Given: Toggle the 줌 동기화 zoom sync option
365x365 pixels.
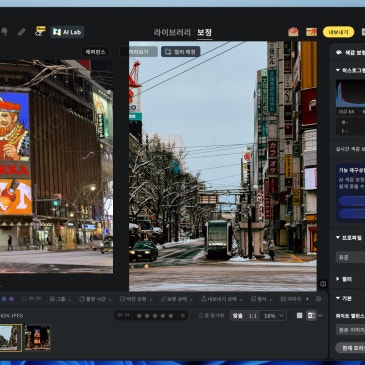Looking at the screenshot, I should [211, 315].
